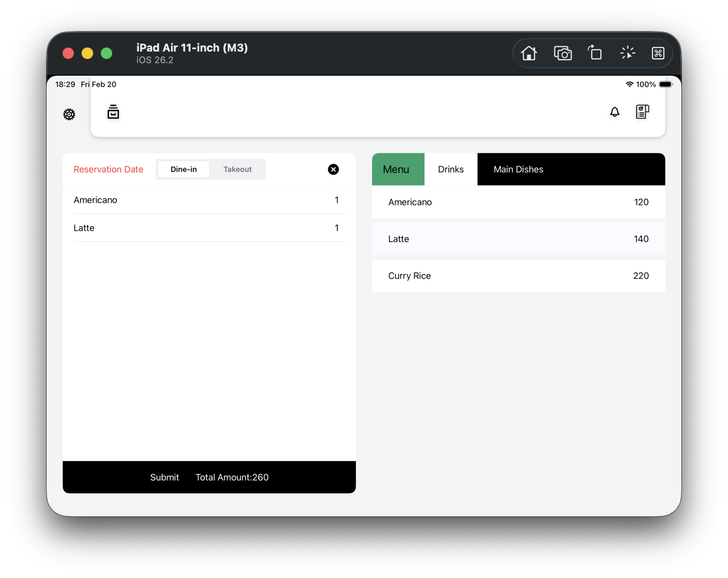The height and width of the screenshot is (578, 728).
Task: Submit the current order
Action: pos(164,477)
